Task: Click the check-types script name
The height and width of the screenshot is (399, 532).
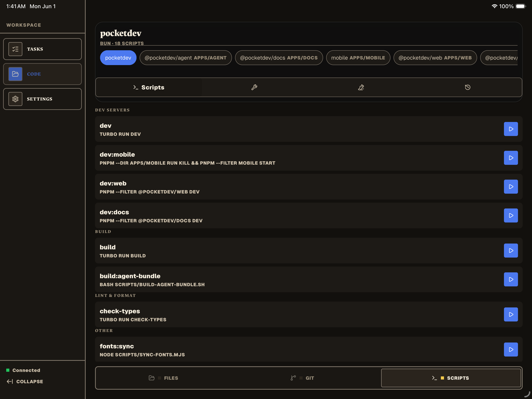Action: [x=120, y=311]
